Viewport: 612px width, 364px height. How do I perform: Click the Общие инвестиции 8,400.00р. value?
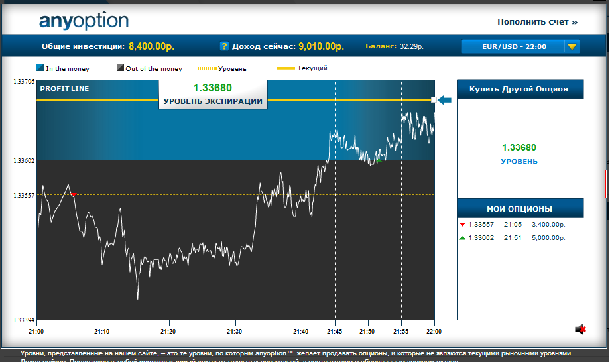point(151,46)
